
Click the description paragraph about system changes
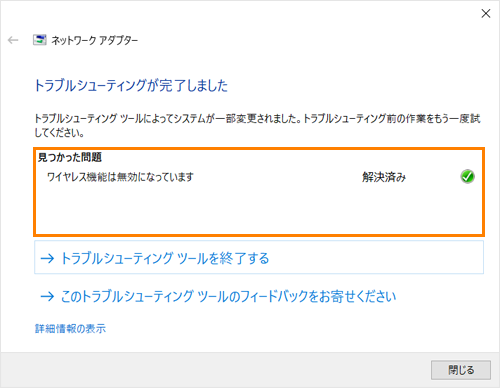click(x=257, y=126)
